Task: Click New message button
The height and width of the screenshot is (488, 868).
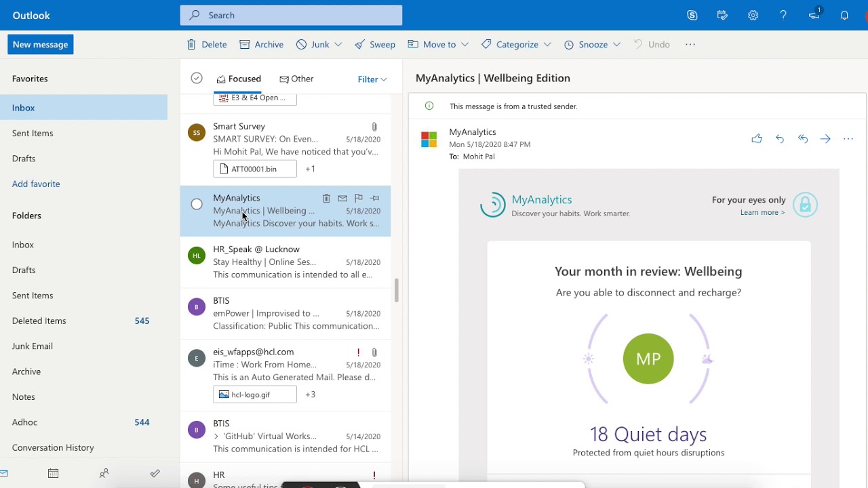Action: [41, 44]
